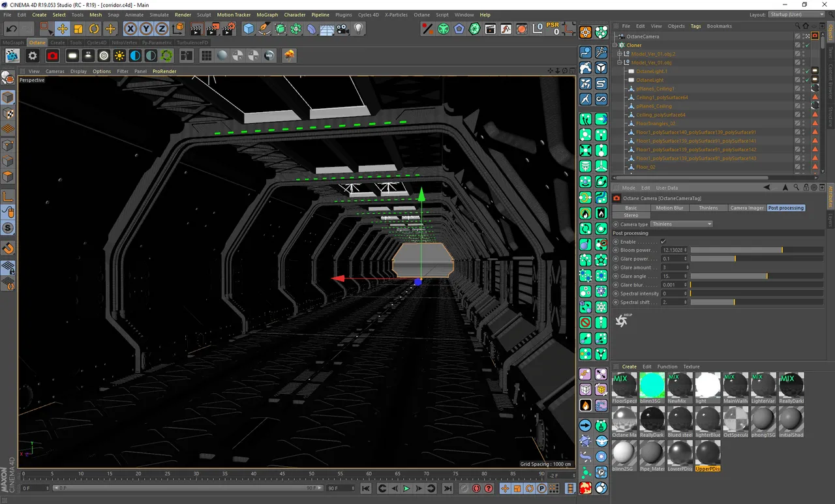Click the Undo arrow icon
Image resolution: width=835 pixels, height=504 pixels.
tap(12, 29)
